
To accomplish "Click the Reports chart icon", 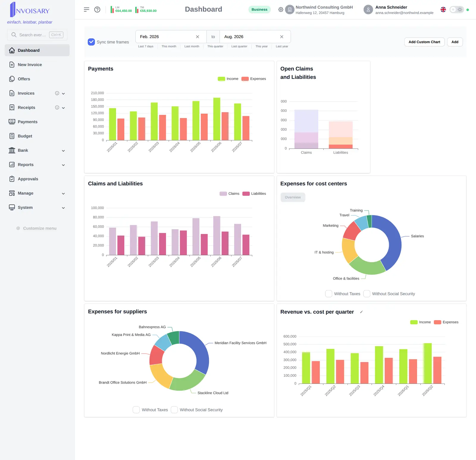I will coord(12,165).
